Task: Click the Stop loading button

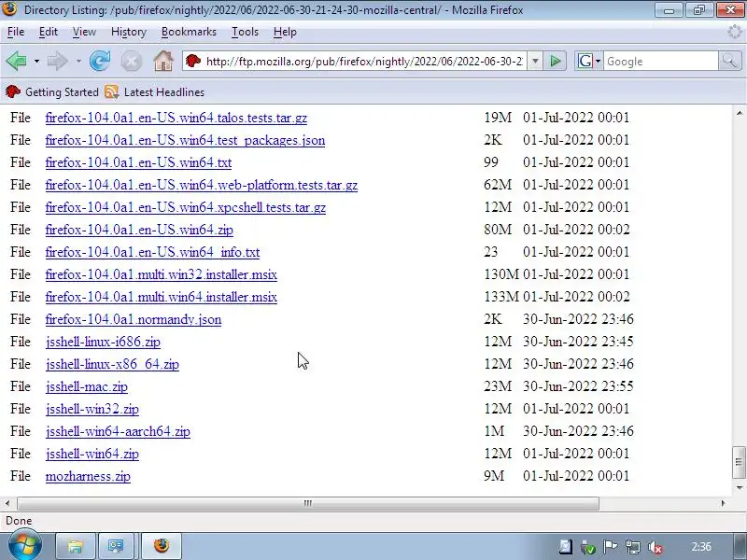Action: [x=131, y=62]
